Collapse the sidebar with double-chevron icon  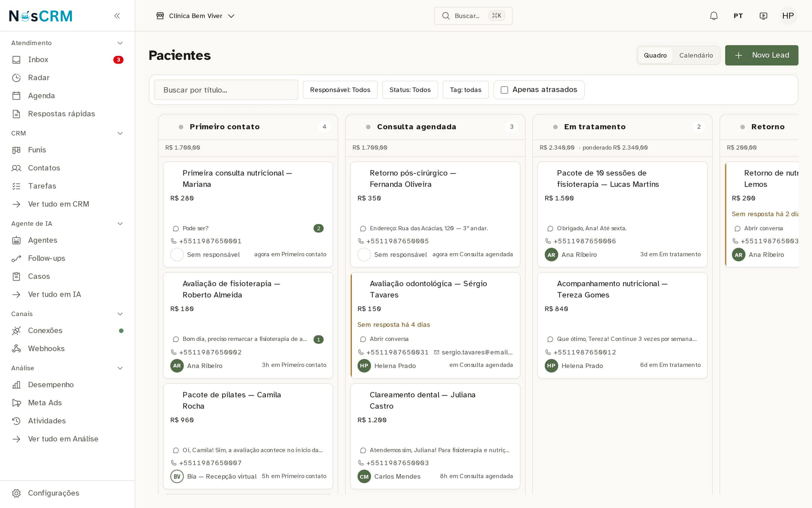[117, 16]
